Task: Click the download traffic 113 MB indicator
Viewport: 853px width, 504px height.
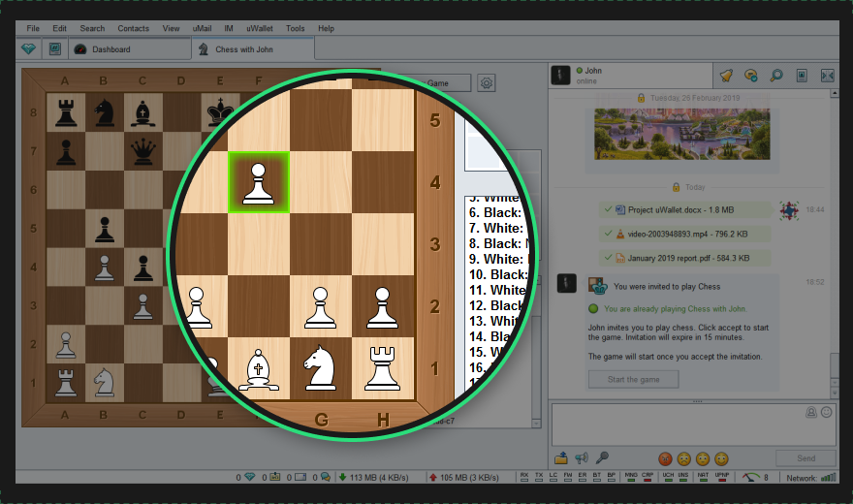Action: click(x=374, y=478)
